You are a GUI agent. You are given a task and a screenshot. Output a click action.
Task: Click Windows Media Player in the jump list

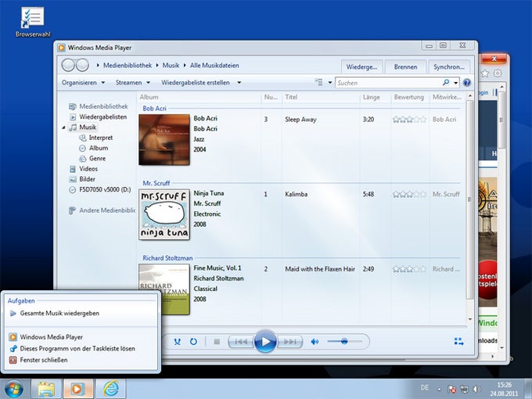coord(46,337)
